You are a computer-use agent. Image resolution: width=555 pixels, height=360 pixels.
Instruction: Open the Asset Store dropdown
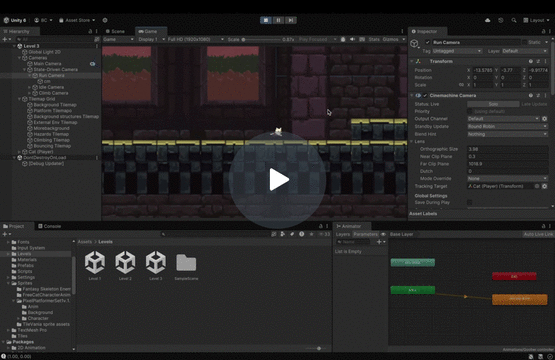[x=77, y=20]
